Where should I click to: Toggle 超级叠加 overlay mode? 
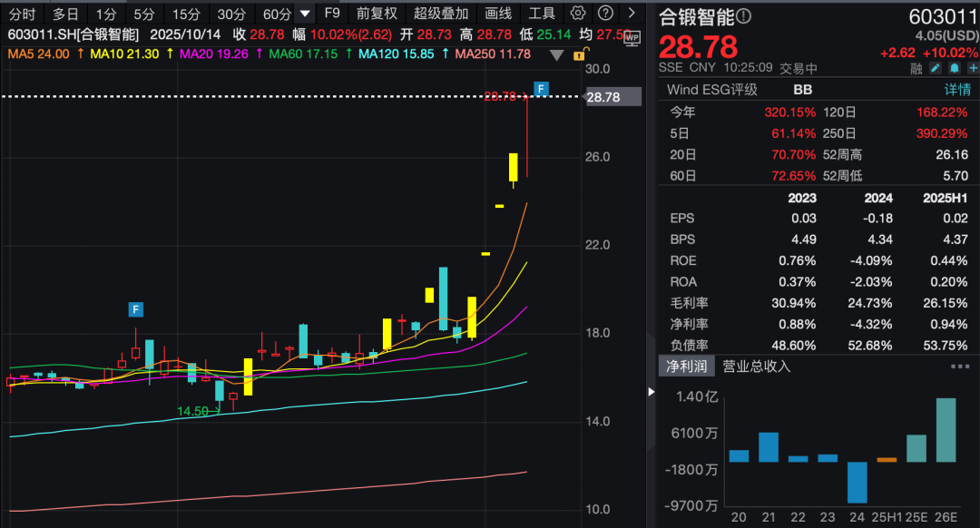coord(441,14)
